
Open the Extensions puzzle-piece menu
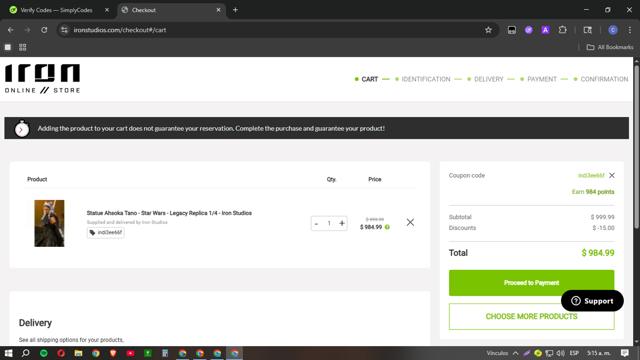(x=562, y=30)
